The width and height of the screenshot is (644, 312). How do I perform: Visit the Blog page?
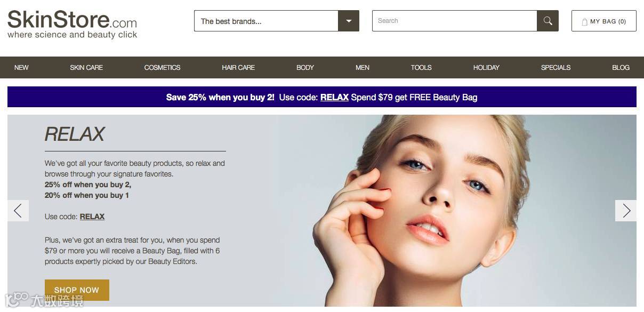pyautogui.click(x=621, y=68)
